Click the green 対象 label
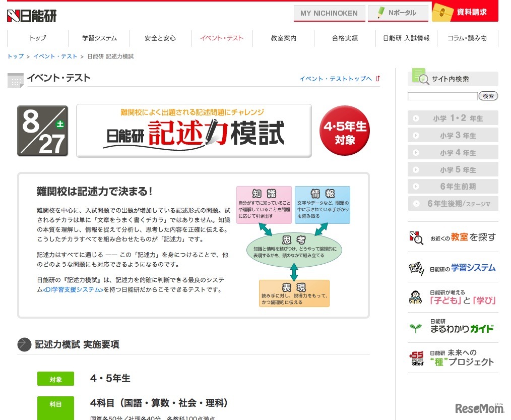Viewport: 511px width, 420px height. click(x=55, y=379)
